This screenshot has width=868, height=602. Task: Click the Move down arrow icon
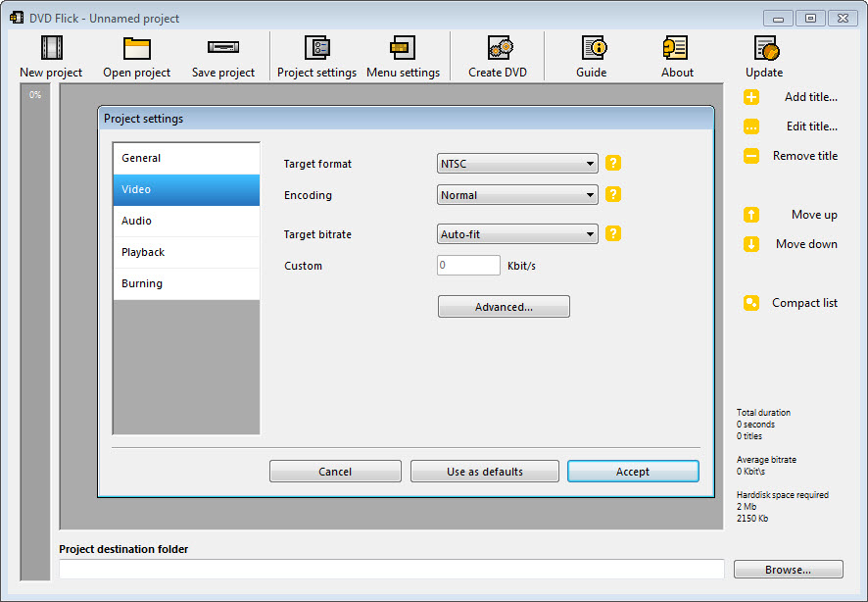click(x=751, y=244)
